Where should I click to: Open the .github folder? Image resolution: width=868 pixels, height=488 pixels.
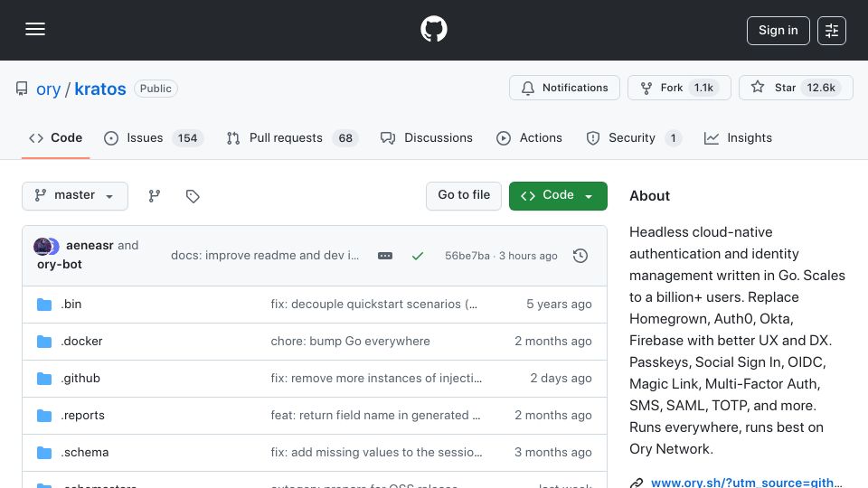[80, 379]
